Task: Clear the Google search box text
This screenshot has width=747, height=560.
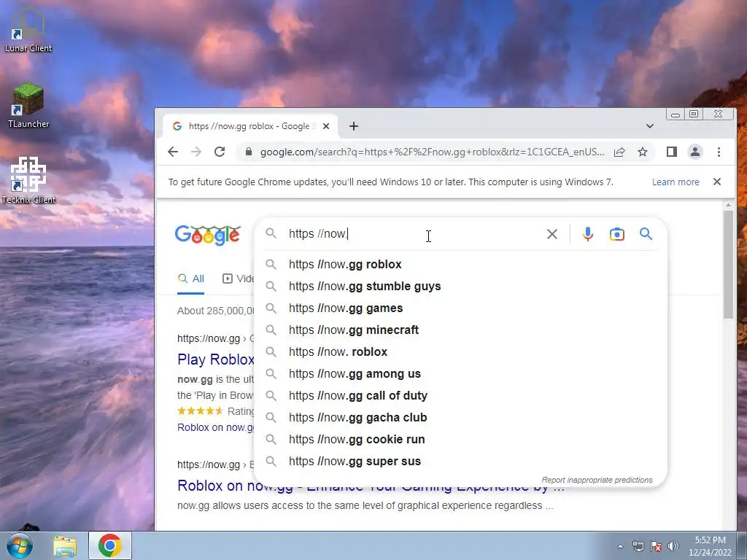Action: click(552, 234)
